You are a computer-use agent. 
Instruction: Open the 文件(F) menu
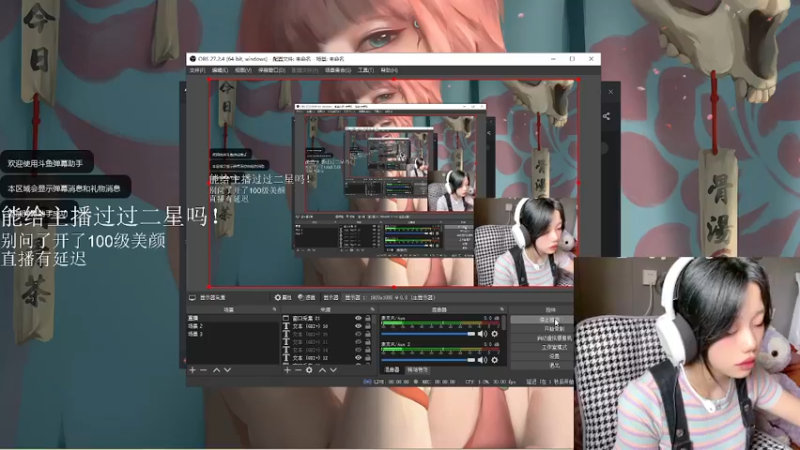[x=197, y=70]
